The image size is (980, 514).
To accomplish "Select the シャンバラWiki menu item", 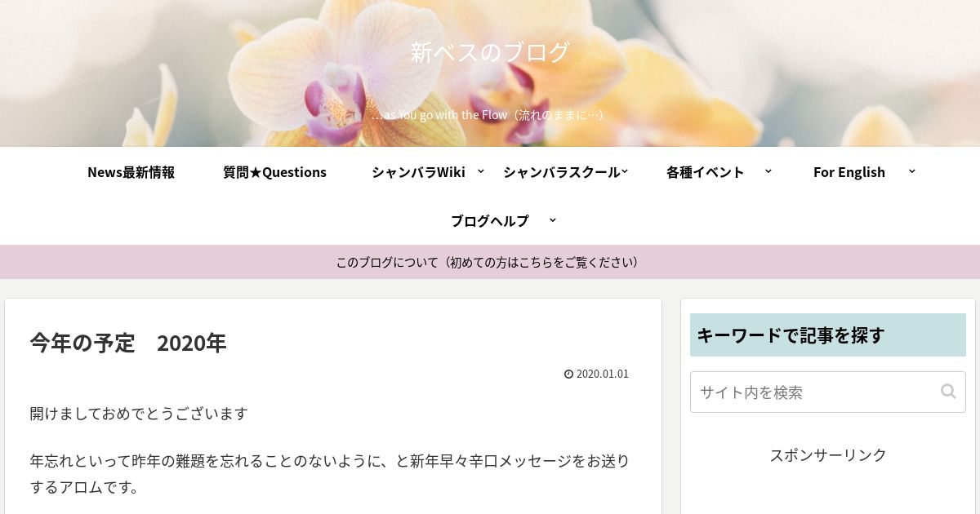I will 418,171.
